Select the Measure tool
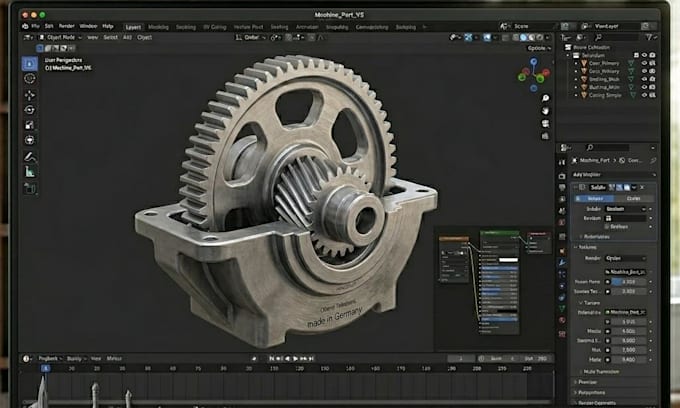Screen dimensions: 680x408 (x=29, y=172)
